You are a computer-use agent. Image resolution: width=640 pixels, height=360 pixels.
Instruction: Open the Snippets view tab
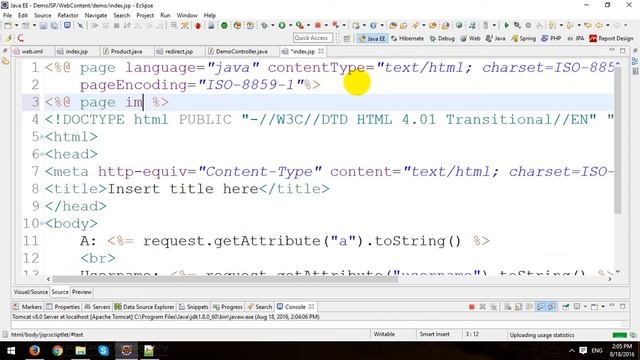194,307
